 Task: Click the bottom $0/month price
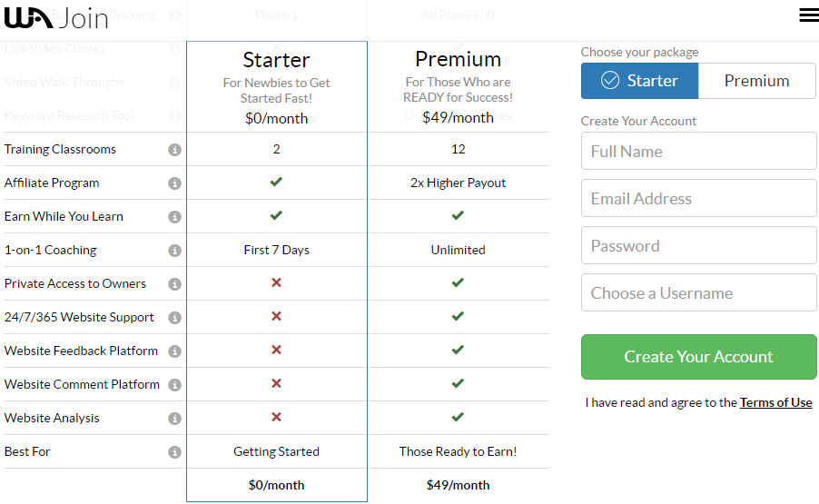(276, 485)
